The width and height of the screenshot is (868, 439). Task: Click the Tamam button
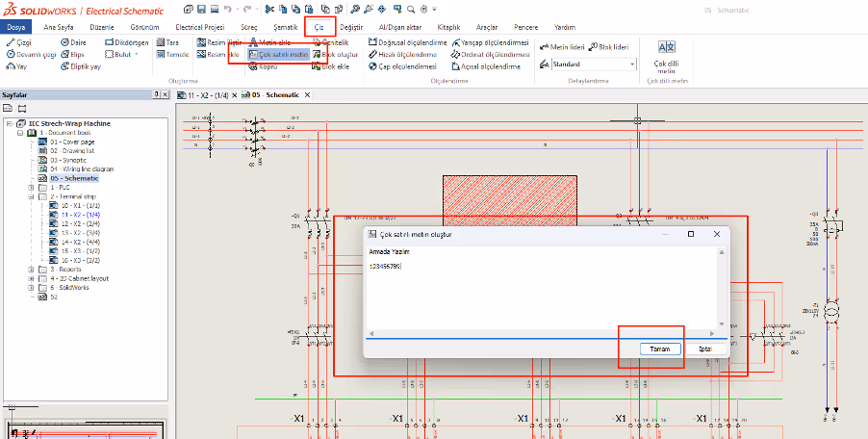click(660, 349)
